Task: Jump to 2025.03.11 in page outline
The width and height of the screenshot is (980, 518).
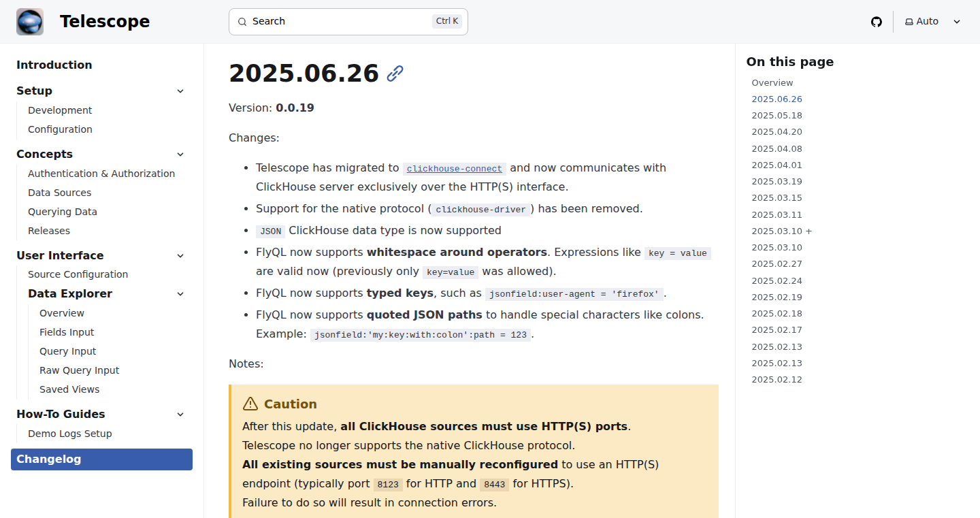Action: 777,215
